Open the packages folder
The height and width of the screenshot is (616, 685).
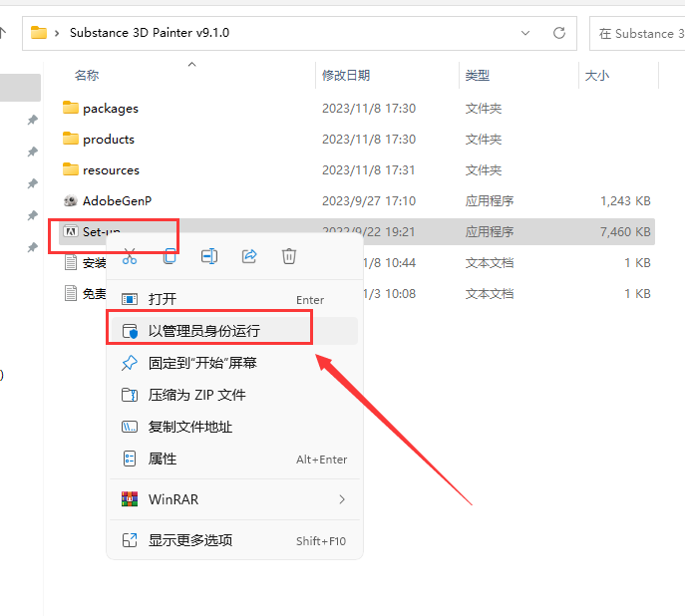111,109
